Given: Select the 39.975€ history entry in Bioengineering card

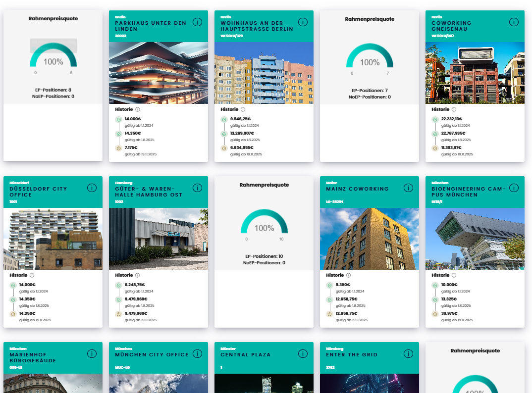Looking at the screenshot, I should (450, 313).
